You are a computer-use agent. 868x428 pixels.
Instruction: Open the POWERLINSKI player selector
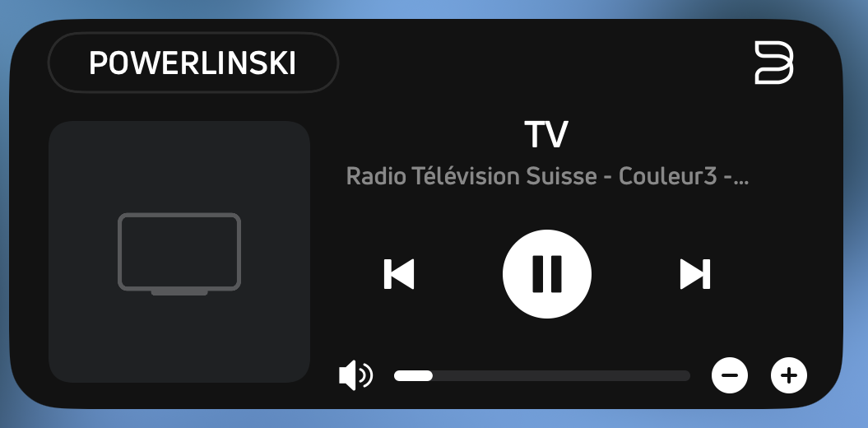click(x=193, y=63)
